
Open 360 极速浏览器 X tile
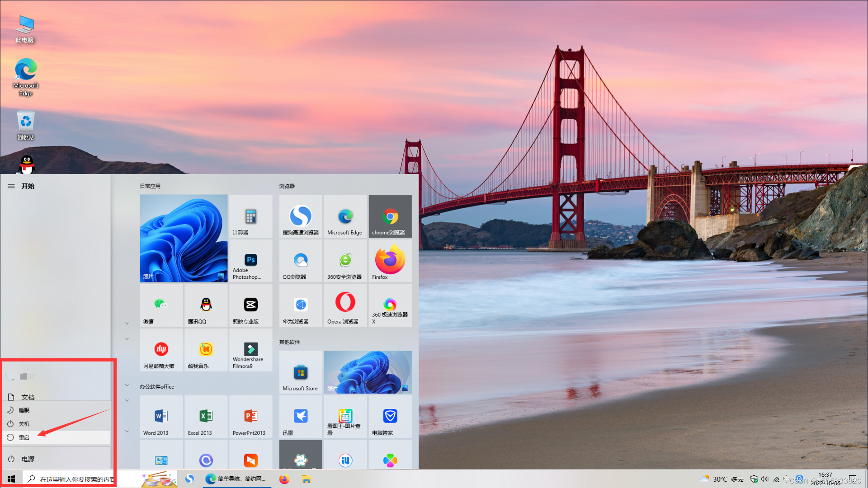(x=390, y=305)
